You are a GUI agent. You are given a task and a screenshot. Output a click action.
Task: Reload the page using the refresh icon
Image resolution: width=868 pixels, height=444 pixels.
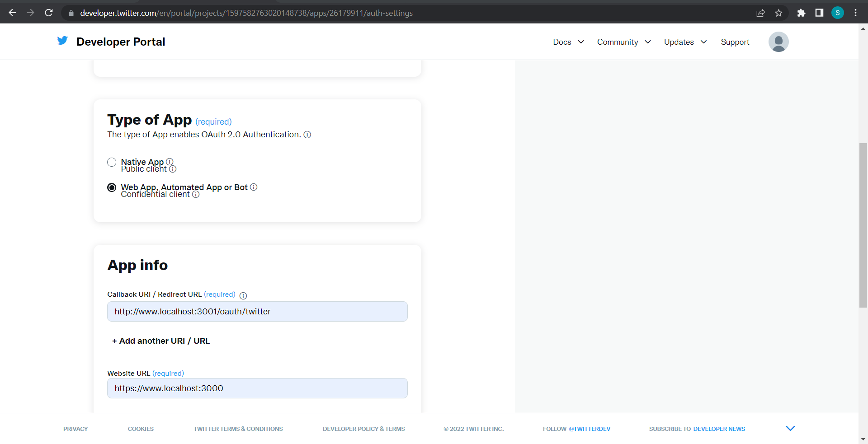point(49,13)
